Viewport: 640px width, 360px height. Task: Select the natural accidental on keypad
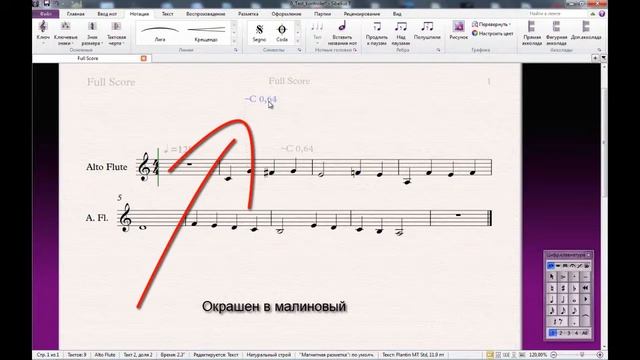552,288
